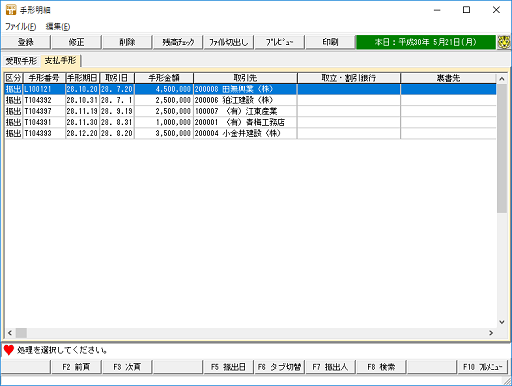Viewport: 512px width, 386px height.
Task: Open search with F8 検索 button
Action: coord(381,367)
